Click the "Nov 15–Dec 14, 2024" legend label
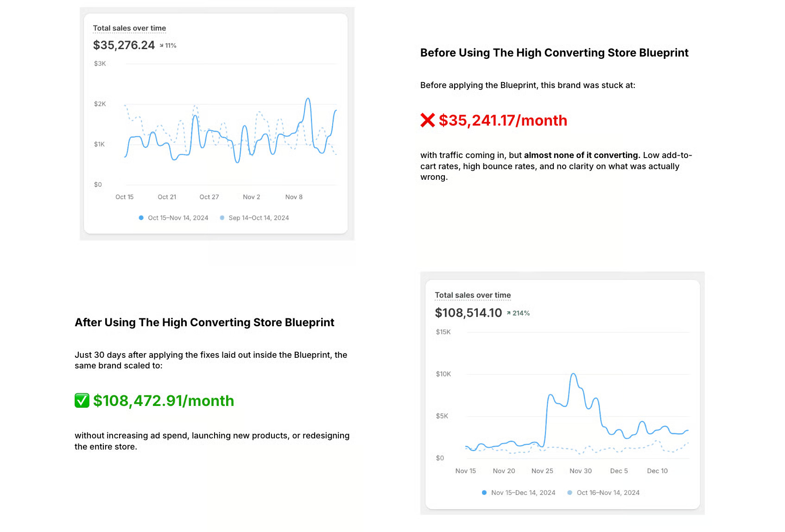 click(x=523, y=493)
